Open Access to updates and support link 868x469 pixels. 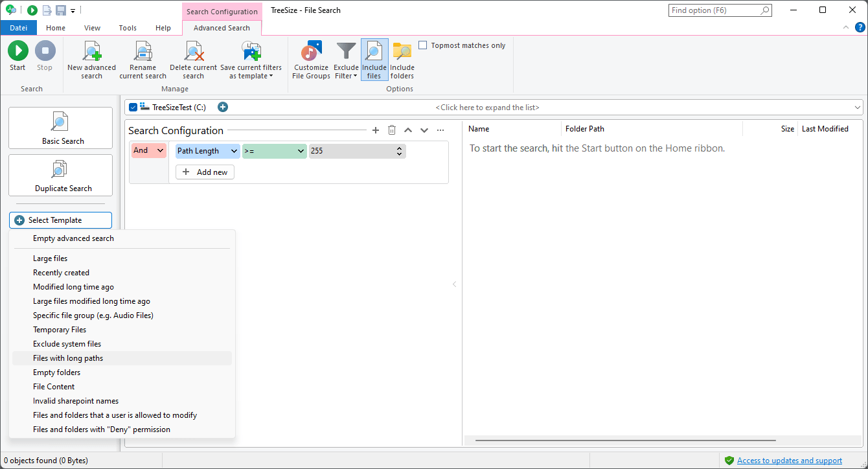point(789,461)
